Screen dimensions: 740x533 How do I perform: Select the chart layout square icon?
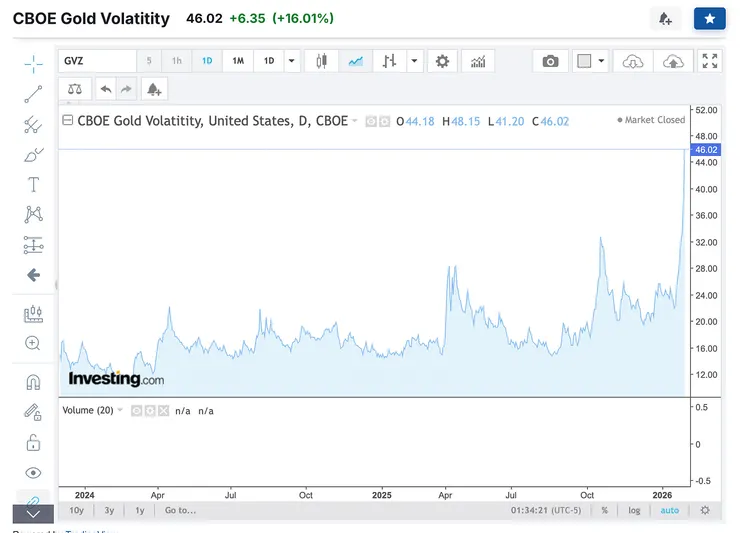(584, 61)
